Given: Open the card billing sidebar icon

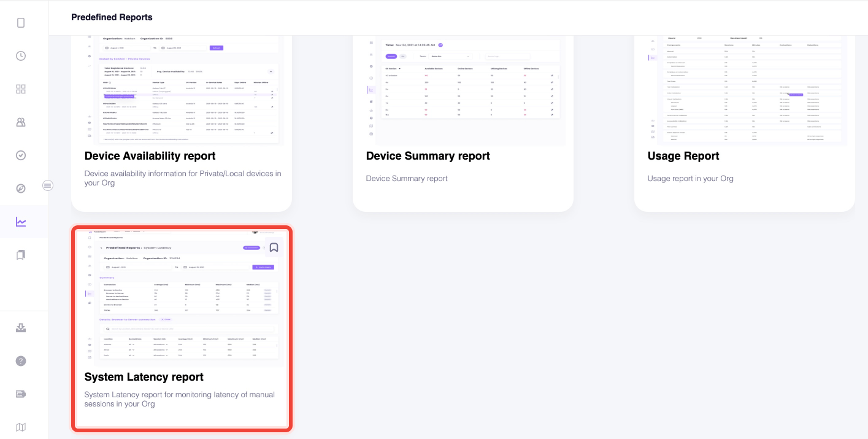Looking at the screenshot, I should click(x=21, y=394).
